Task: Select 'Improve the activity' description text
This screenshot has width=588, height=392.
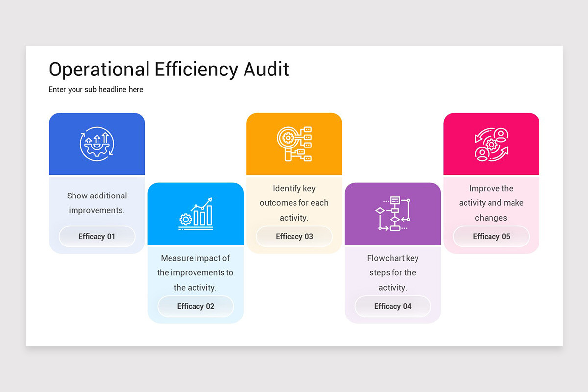Action: (491, 203)
